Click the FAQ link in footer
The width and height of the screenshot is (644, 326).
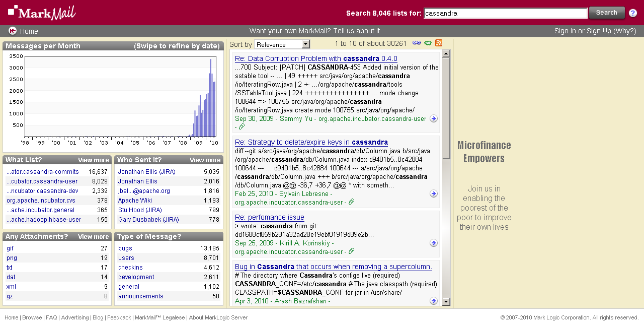click(x=51, y=318)
